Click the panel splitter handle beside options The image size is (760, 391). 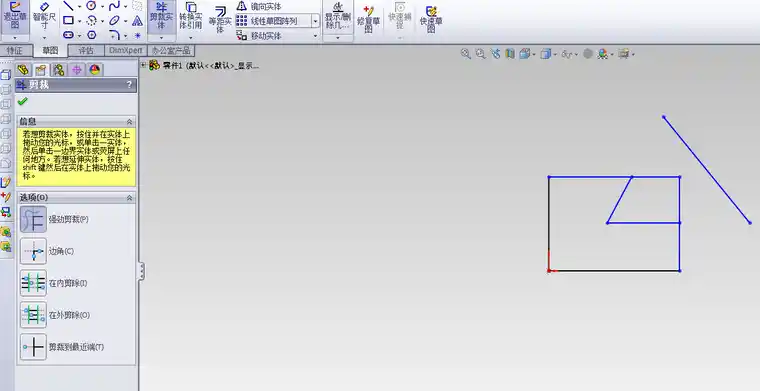coord(142,271)
